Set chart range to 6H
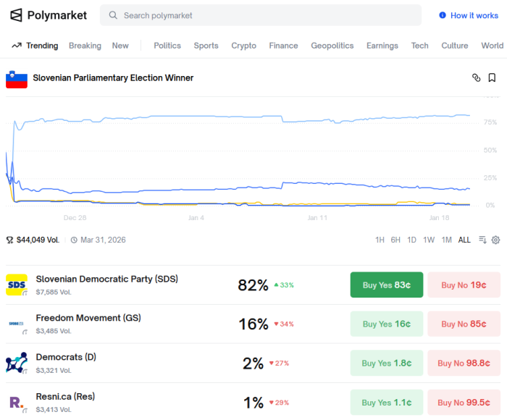Viewport: 507px width, 420px height. tap(395, 240)
